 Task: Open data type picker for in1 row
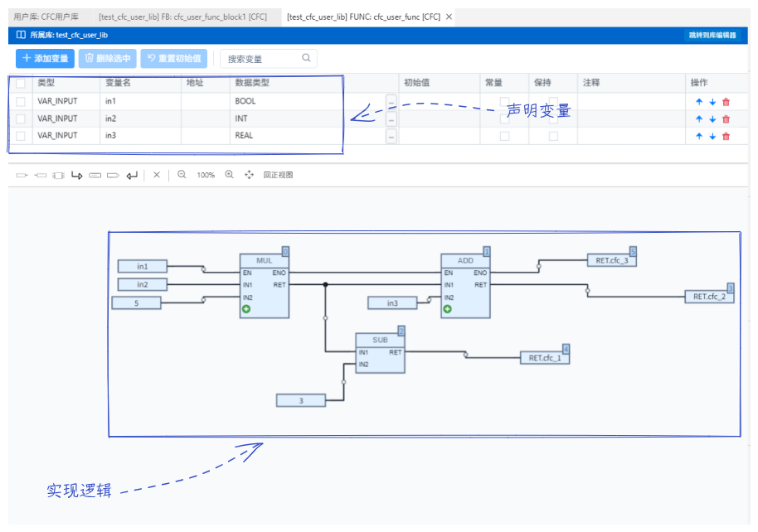pos(391,102)
